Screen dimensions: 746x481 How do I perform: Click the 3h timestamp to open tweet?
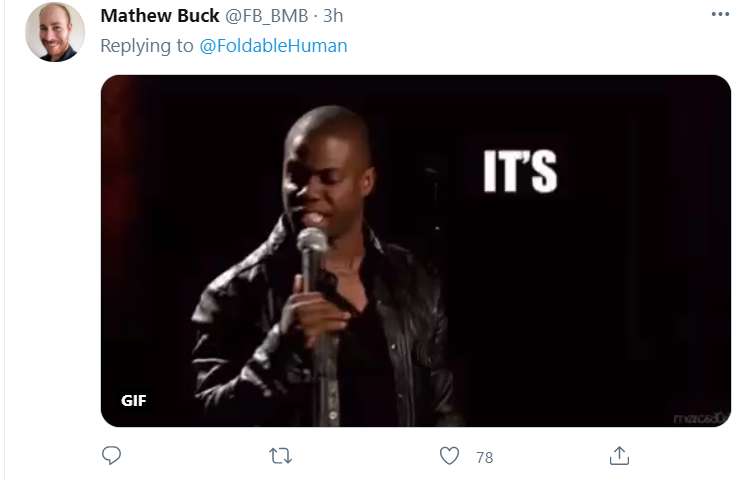click(x=333, y=16)
